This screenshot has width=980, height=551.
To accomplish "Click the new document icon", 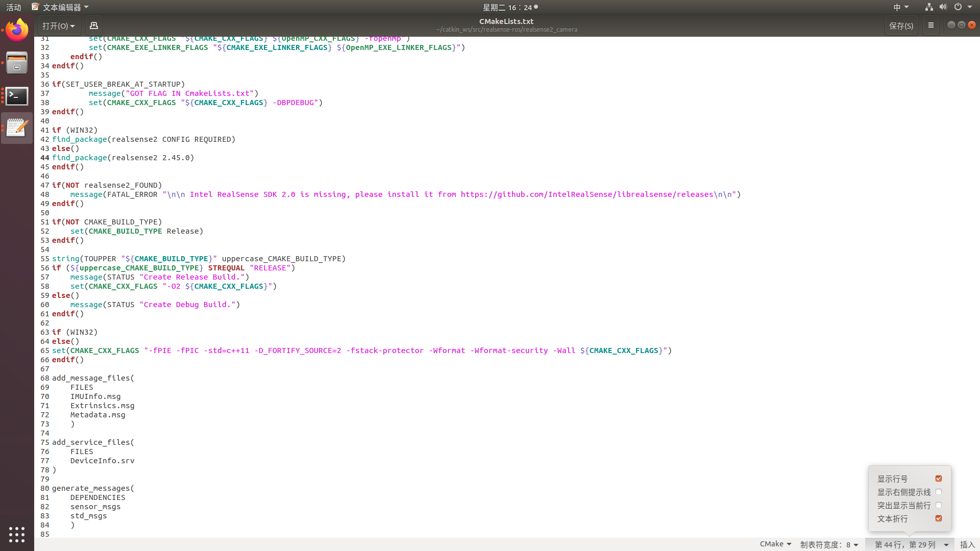I will pyautogui.click(x=93, y=26).
